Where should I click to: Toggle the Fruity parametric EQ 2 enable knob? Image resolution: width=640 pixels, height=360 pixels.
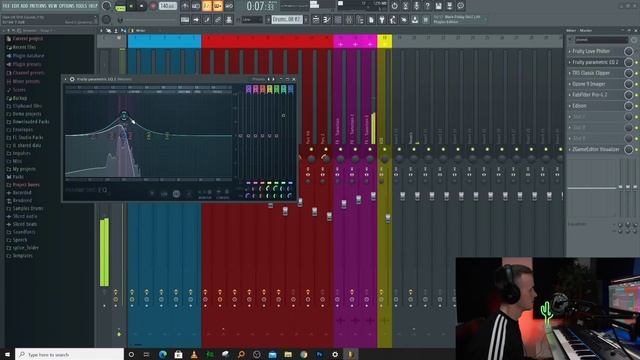[629, 62]
